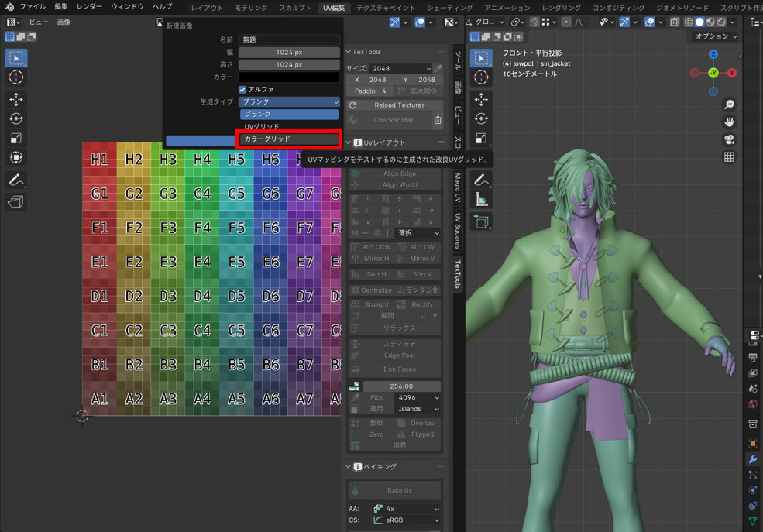Image resolution: width=763 pixels, height=532 pixels.
Task: Open the 生成タイプ dropdown showing ブランク
Action: click(x=289, y=101)
